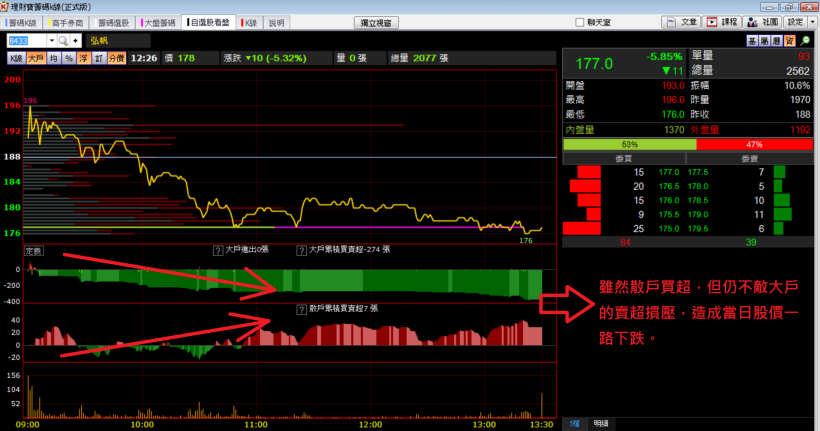Toggle the 分價 price distribution button
Image resolution: width=820 pixels, height=431 pixels.
click(117, 59)
